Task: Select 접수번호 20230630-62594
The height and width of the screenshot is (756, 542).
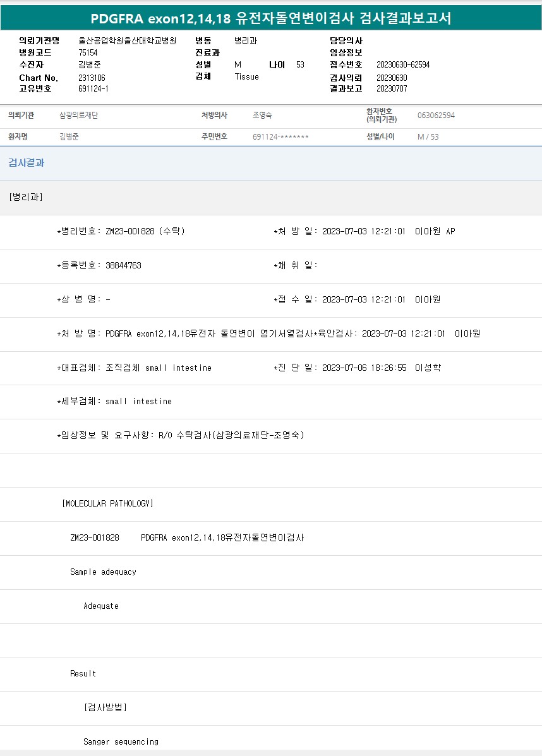Action: click(402, 65)
